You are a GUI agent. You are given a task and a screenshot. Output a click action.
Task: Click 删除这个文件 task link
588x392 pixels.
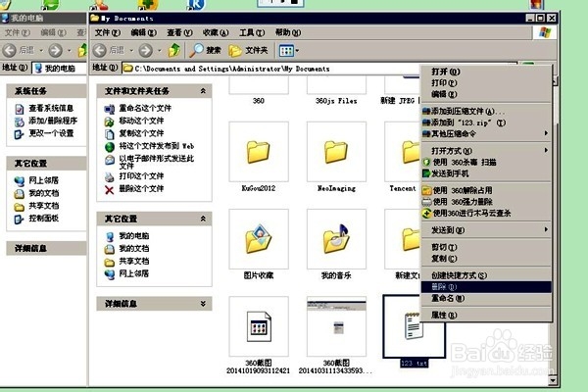pyautogui.click(x=141, y=189)
